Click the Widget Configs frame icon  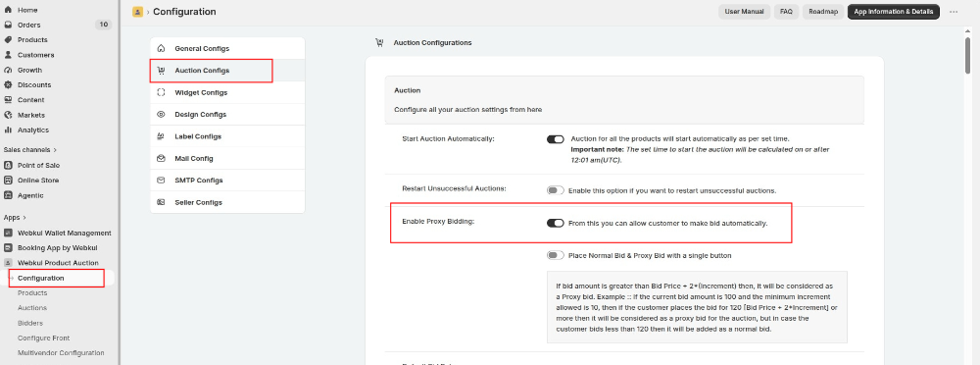[162, 92]
